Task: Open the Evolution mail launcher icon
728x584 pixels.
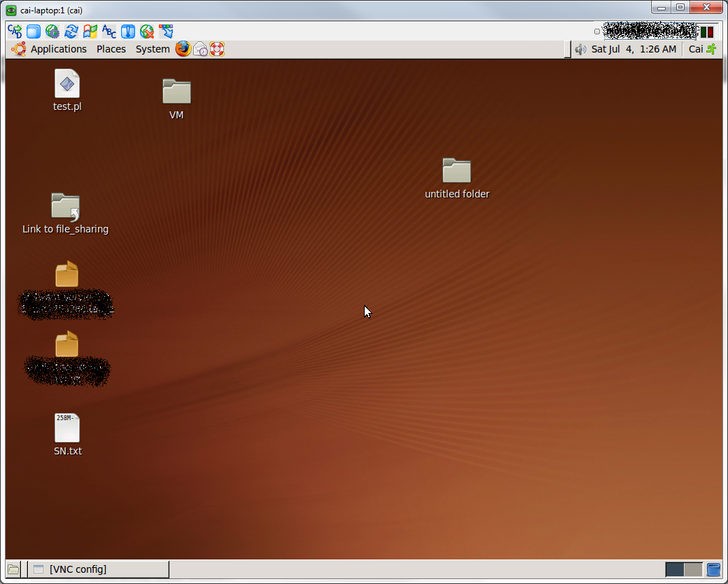Action: pyautogui.click(x=200, y=49)
